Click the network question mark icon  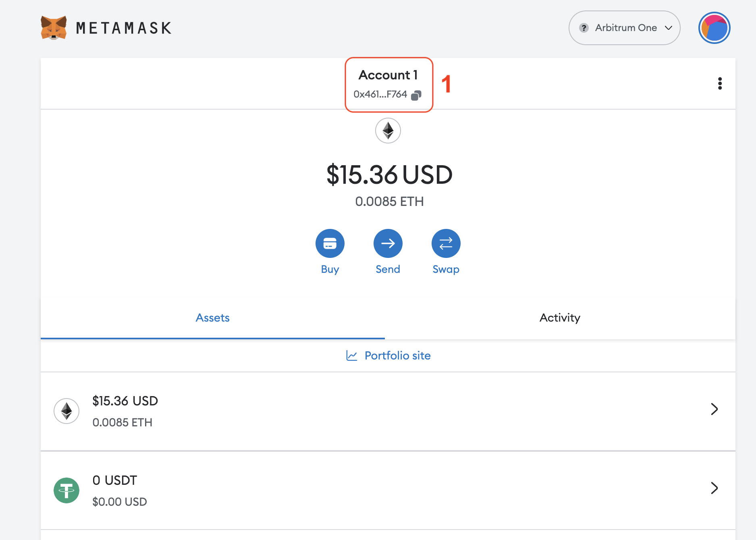tap(584, 28)
